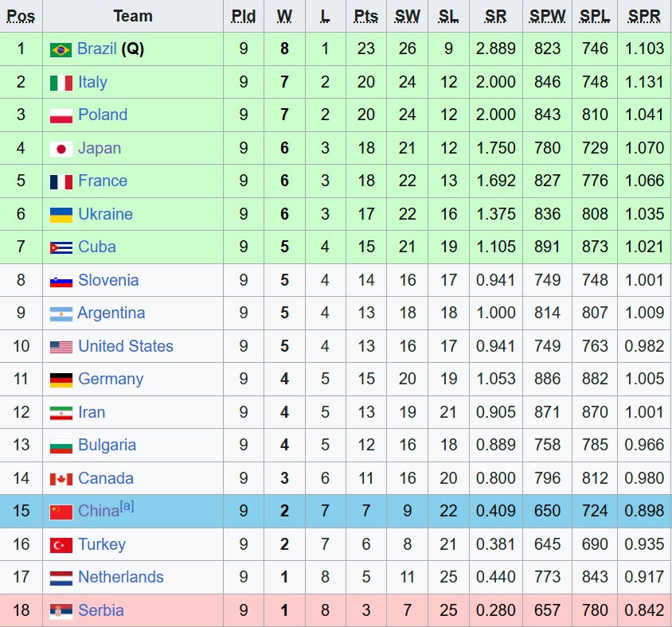This screenshot has width=672, height=627.
Task: Click the SPR column header abbreviation
Action: coord(644,16)
